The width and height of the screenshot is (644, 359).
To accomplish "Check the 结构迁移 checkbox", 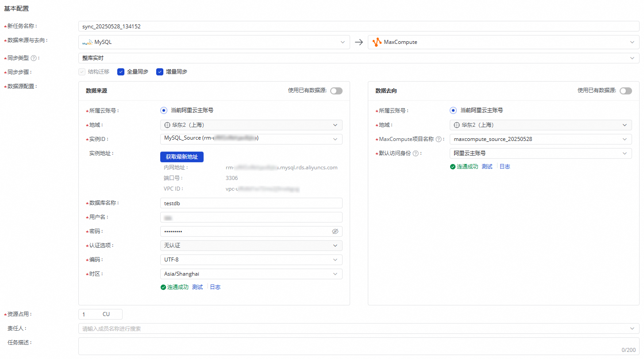I will click(82, 72).
